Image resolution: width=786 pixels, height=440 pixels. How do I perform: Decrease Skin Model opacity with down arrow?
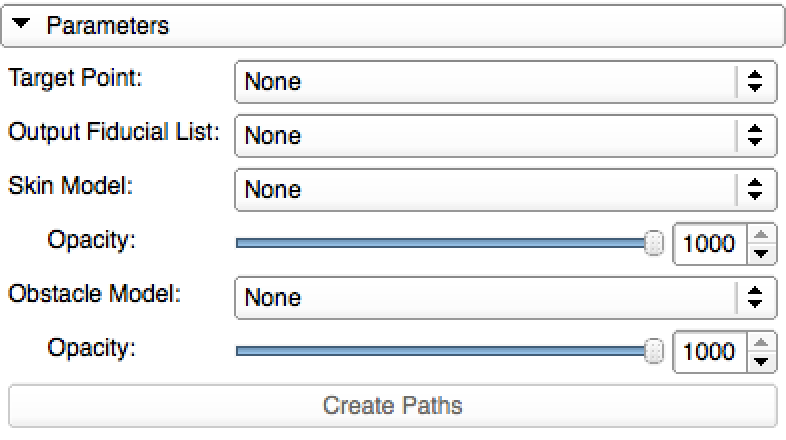[x=761, y=252]
